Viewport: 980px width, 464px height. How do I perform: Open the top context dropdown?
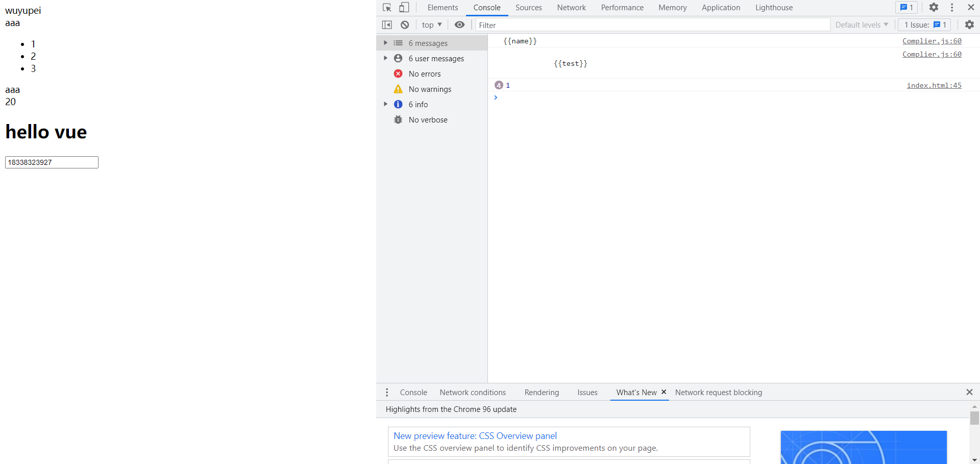(x=432, y=25)
